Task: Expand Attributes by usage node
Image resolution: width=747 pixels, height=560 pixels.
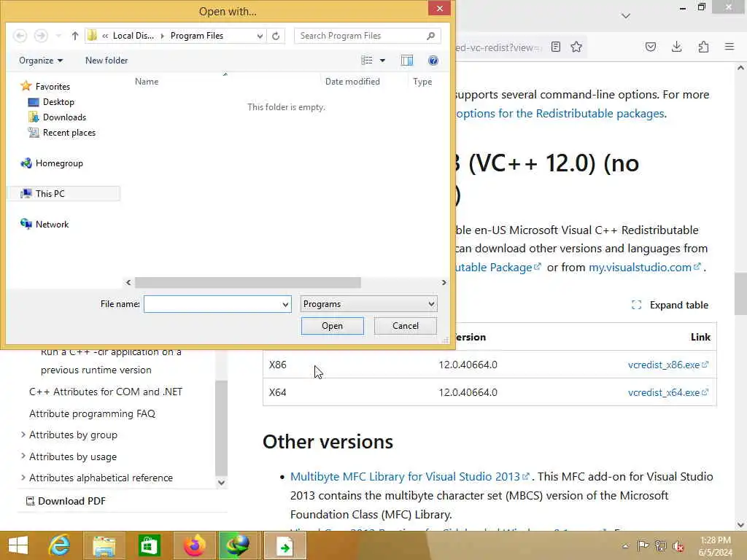Action: 23,456
